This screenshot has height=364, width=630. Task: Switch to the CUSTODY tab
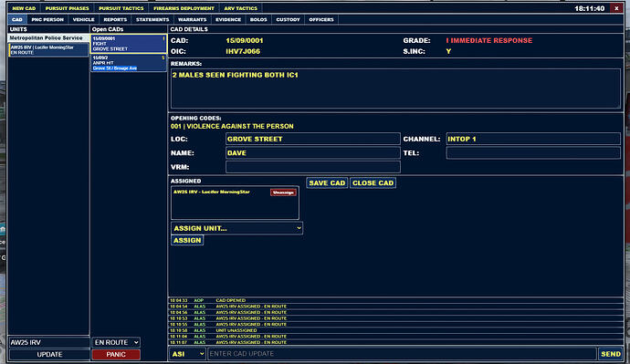(289, 19)
